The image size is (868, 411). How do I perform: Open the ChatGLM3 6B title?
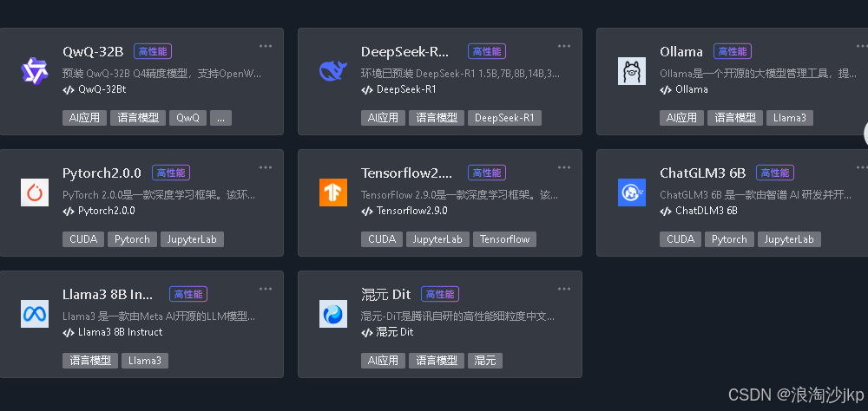(x=703, y=173)
